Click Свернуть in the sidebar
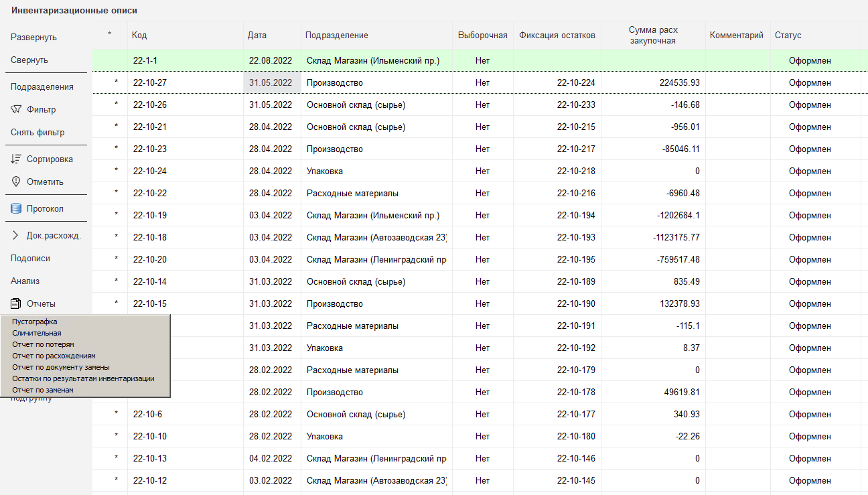The height and width of the screenshot is (495, 868). (29, 60)
